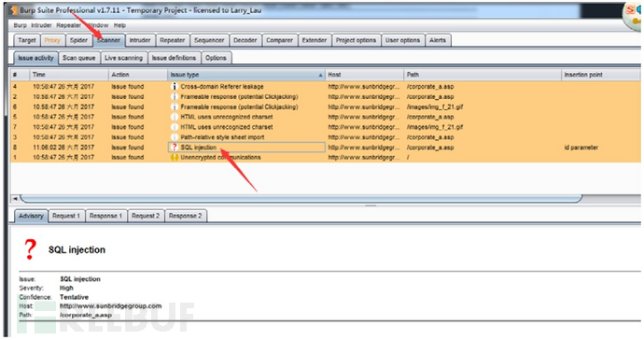Switch to the Scanner tab
The width and height of the screenshot is (644, 340).
[x=109, y=40]
